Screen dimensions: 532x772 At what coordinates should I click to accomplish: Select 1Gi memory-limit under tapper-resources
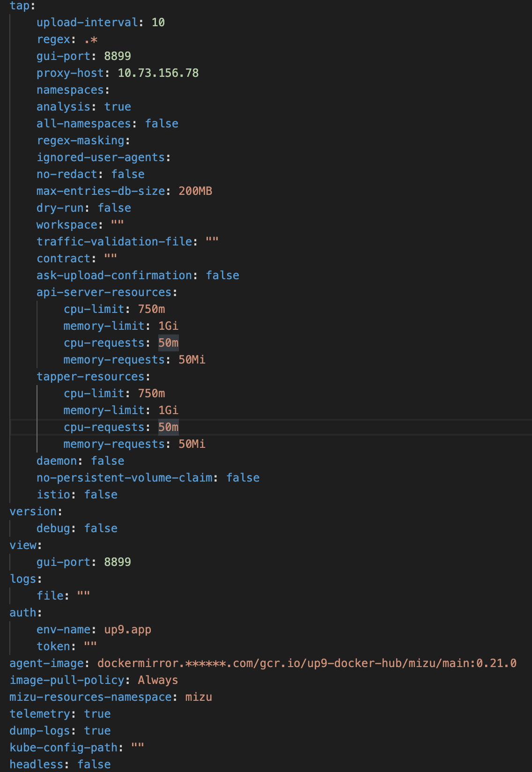tap(168, 410)
